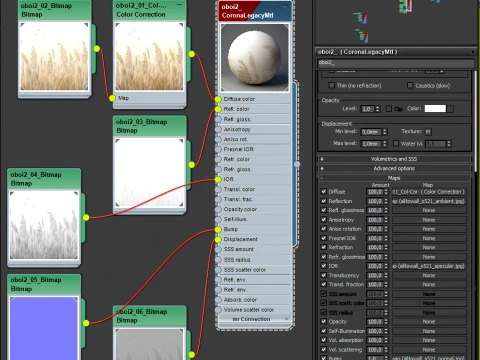Click the Refl. gloss. input socket

click(218, 119)
